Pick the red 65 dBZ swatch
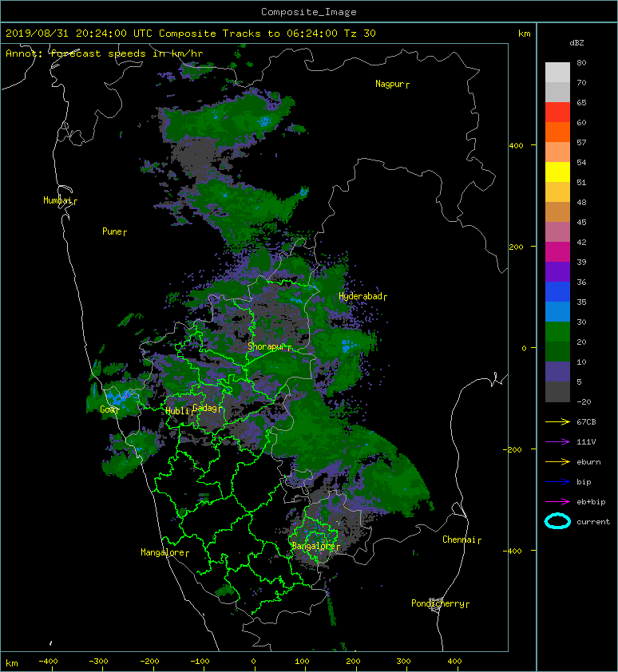Screen dimensions: 618x672 click(x=557, y=112)
